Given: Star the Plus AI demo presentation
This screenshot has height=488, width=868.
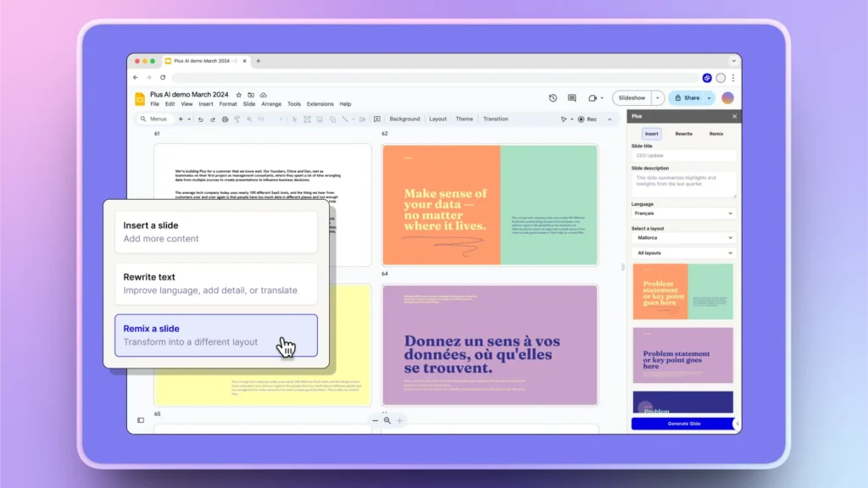Looking at the screenshot, I should [238, 95].
